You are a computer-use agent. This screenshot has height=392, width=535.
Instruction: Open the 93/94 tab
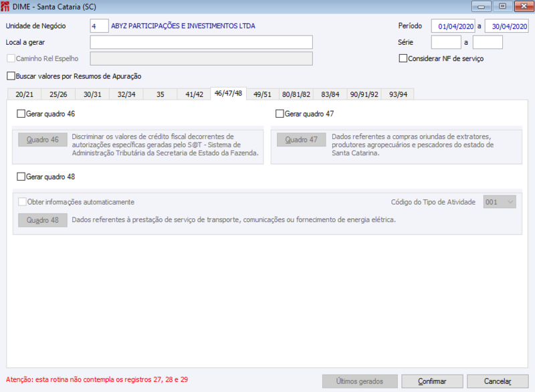click(399, 94)
